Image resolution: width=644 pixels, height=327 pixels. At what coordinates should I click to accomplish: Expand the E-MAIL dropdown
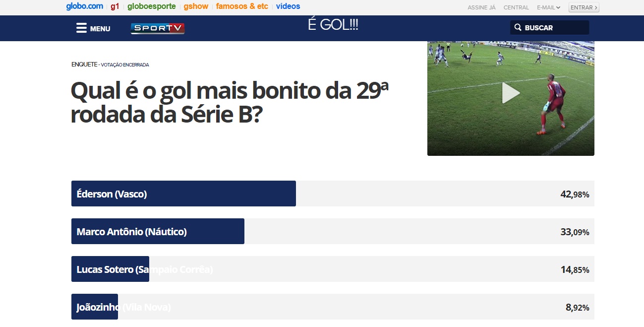point(548,7)
